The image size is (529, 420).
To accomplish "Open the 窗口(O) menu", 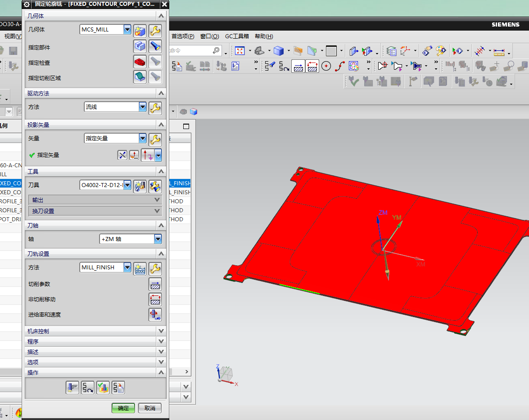I will click(209, 36).
